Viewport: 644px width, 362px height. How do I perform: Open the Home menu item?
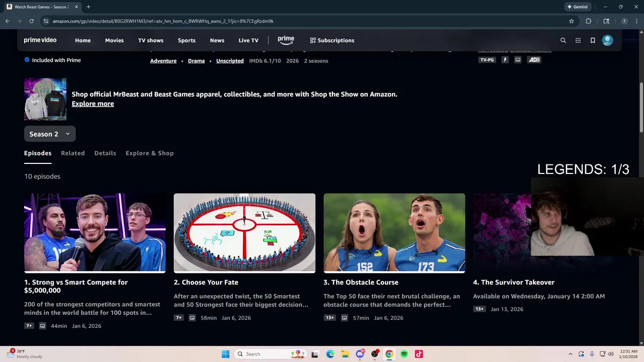(83, 40)
